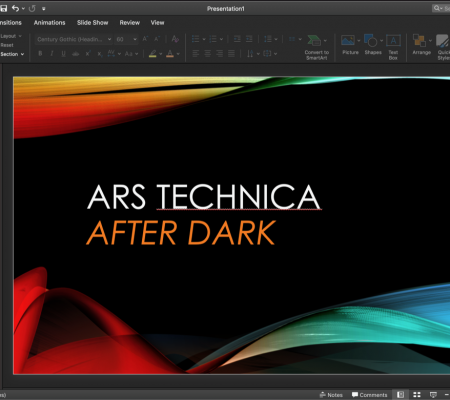Screen dimensions: 450x400
Task: Toggle Strikethrough formatting
Action: click(x=76, y=53)
